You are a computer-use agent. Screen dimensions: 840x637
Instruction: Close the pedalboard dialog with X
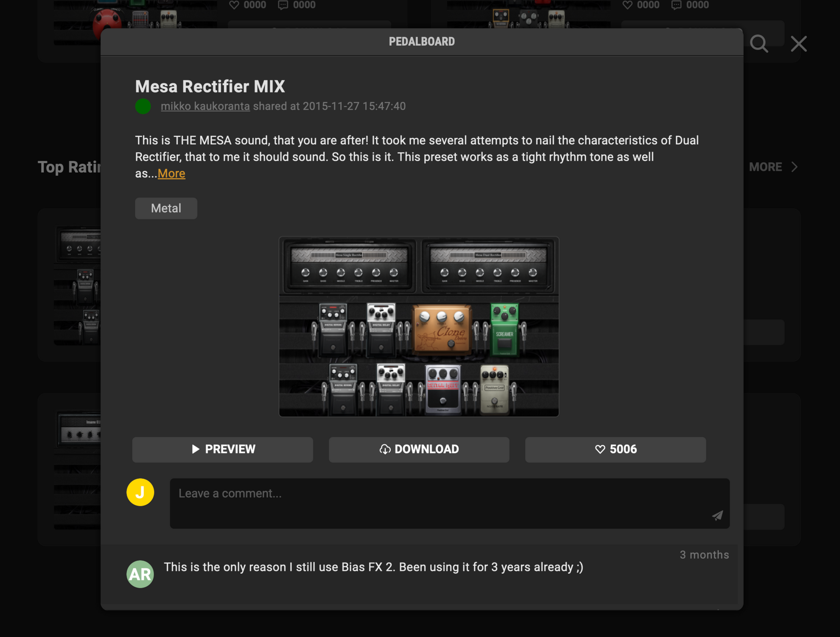(x=799, y=44)
